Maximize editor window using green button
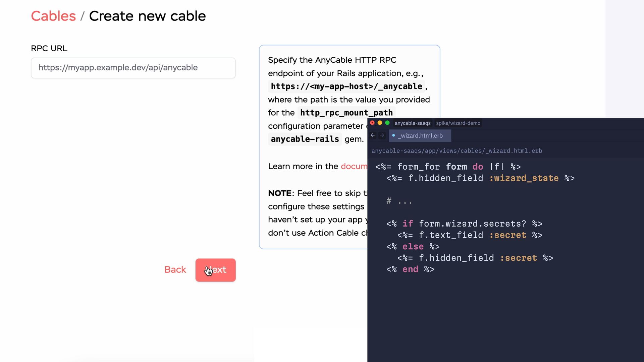644x362 pixels. coord(387,123)
